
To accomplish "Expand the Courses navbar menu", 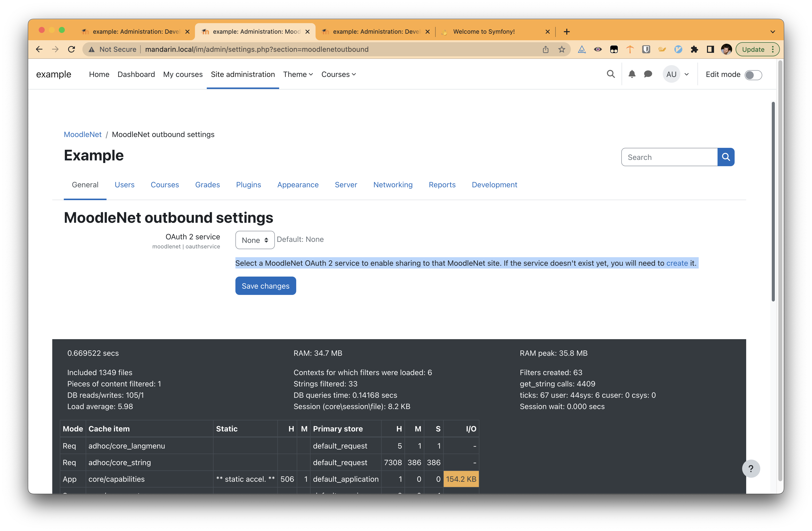I will (x=338, y=74).
